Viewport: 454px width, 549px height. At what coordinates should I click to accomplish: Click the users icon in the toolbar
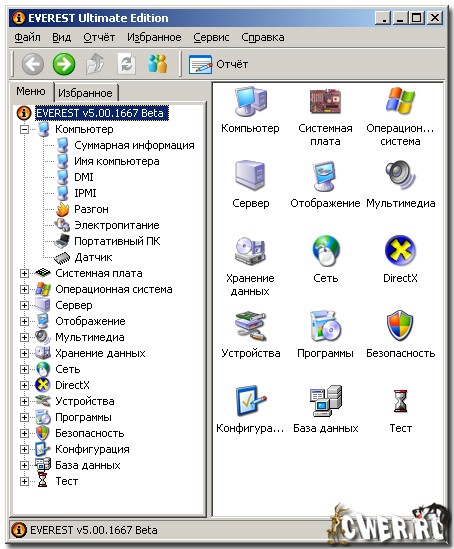pos(157,64)
